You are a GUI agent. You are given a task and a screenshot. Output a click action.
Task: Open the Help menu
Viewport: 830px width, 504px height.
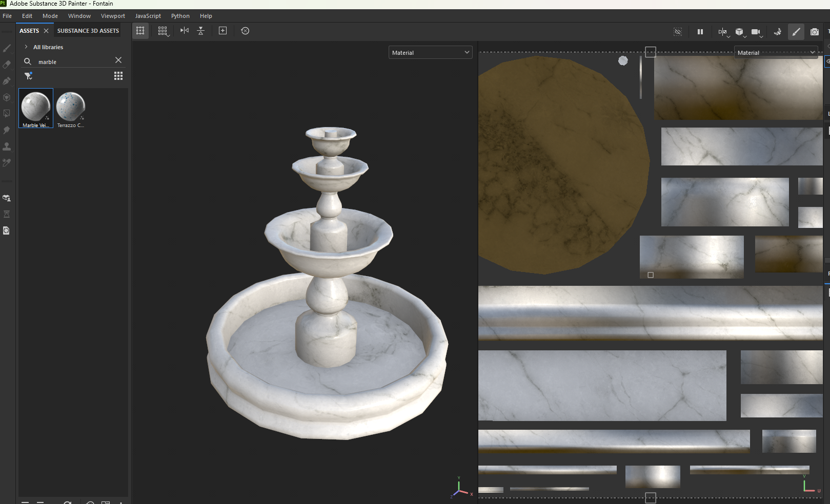point(206,16)
